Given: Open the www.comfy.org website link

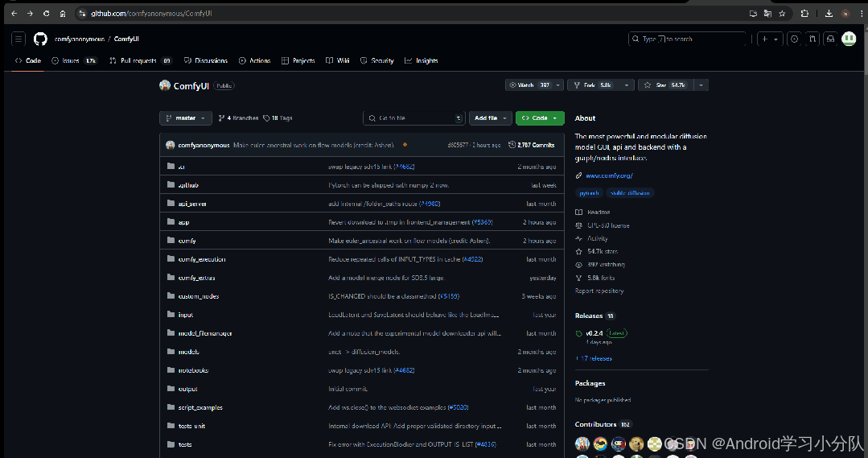Looking at the screenshot, I should 609,175.
